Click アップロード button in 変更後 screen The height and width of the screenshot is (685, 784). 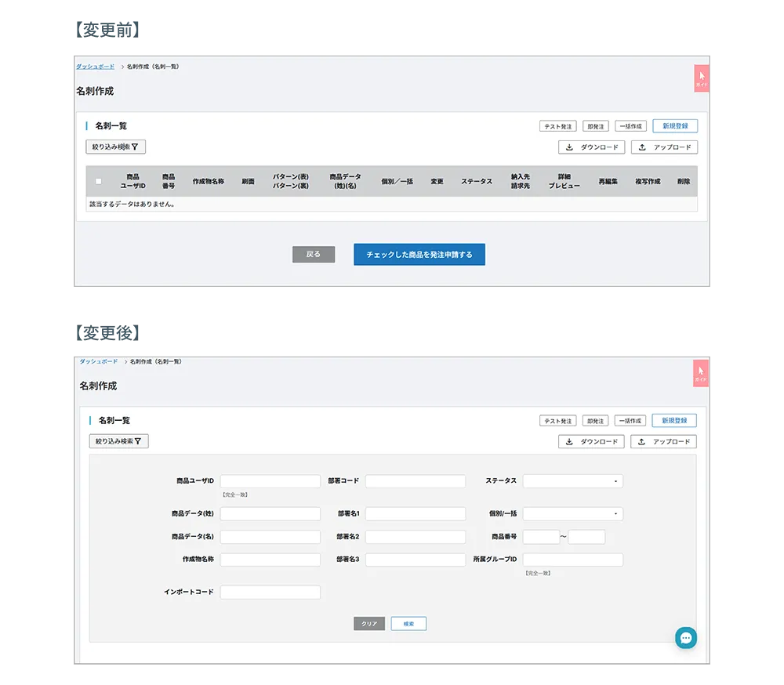point(663,442)
